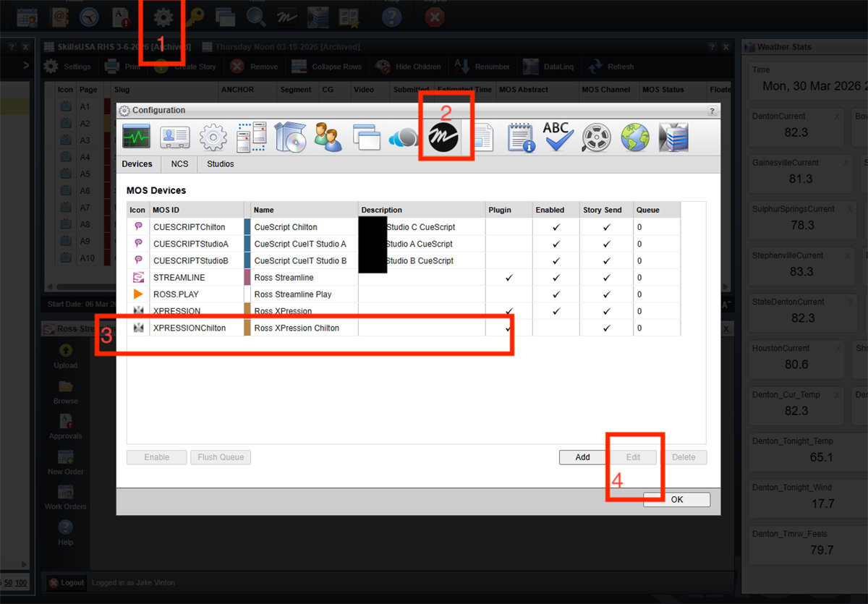Select the XPRESSIONChilton MOS ID cell
This screenshot has width=868, height=604.
coord(197,328)
